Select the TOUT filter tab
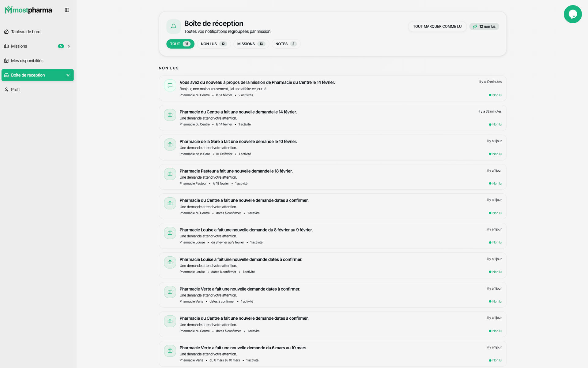The width and height of the screenshot is (588, 368). [x=180, y=44]
